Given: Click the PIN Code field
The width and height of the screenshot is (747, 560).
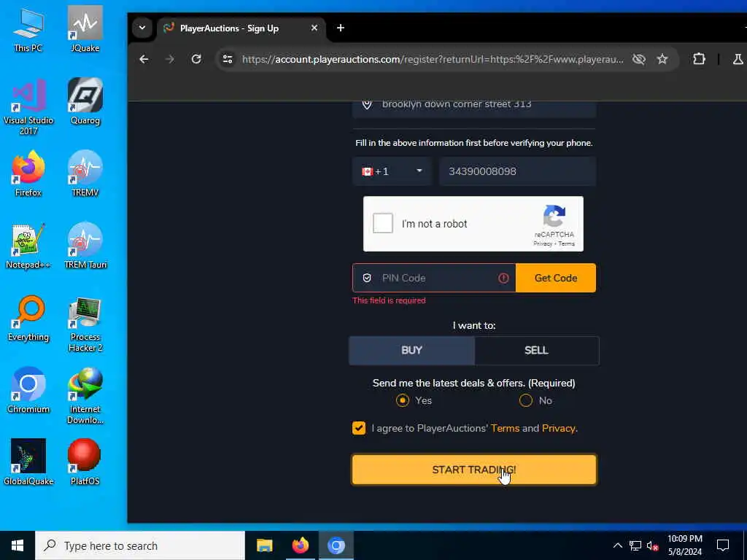Looking at the screenshot, I should click(x=434, y=278).
